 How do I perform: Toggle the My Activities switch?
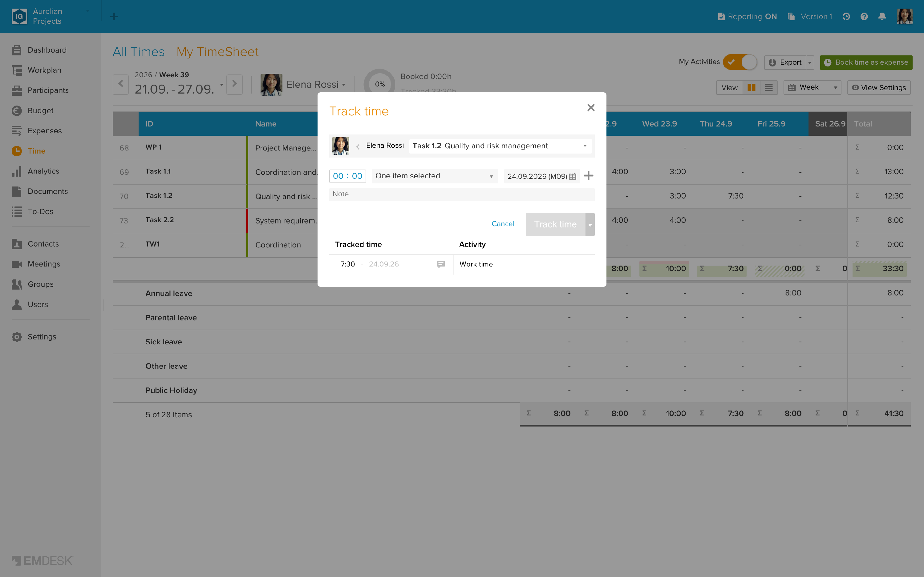tap(740, 62)
